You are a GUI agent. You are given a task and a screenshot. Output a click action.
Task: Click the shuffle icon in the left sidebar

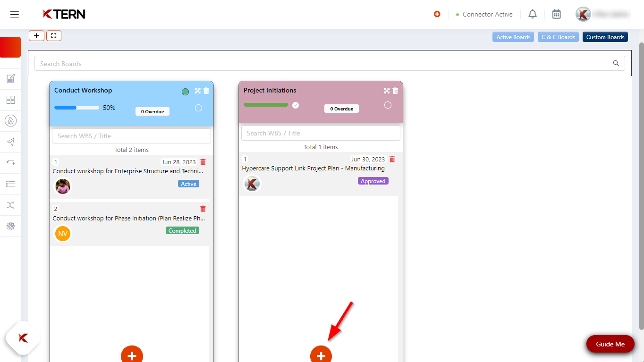tap(10, 205)
